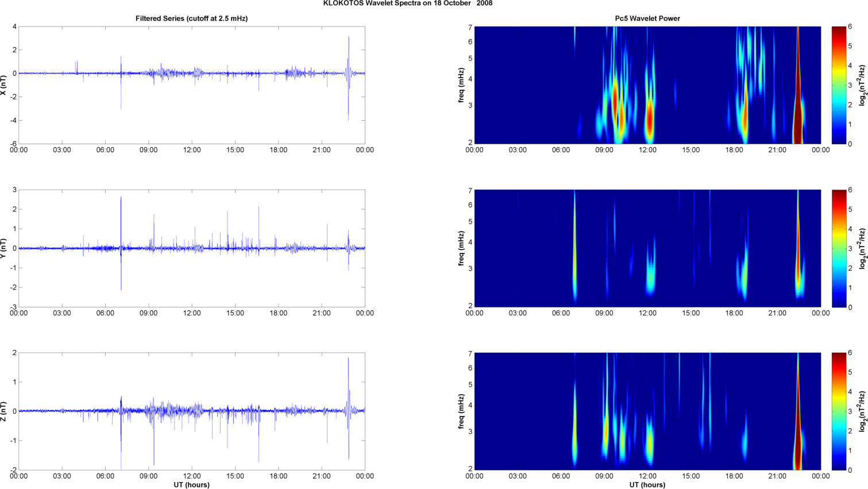This screenshot has width=868, height=489.
Task: Click log2(nT²/Hz) label of top colorbar
Action: 863,85
